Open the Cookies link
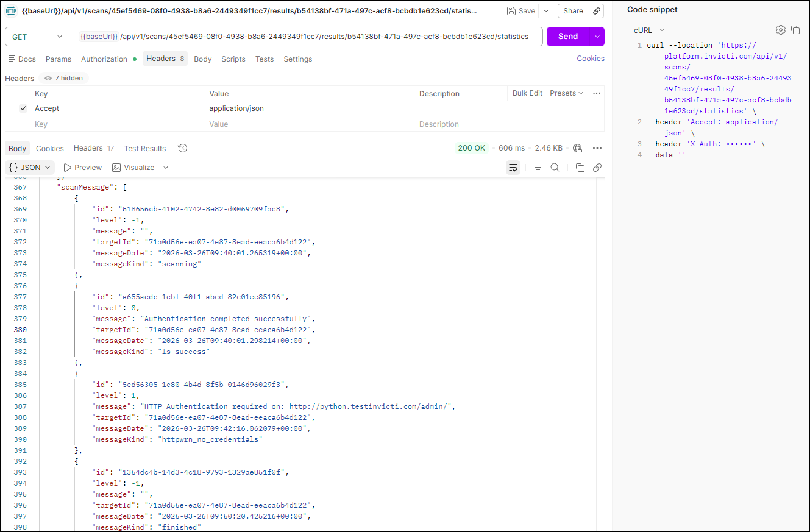 (x=590, y=59)
